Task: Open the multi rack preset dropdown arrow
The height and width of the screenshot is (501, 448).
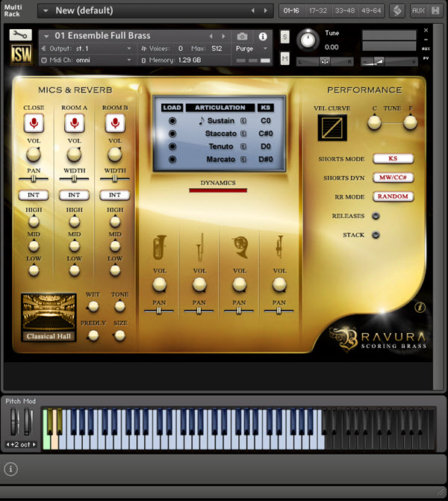Action: pos(46,11)
